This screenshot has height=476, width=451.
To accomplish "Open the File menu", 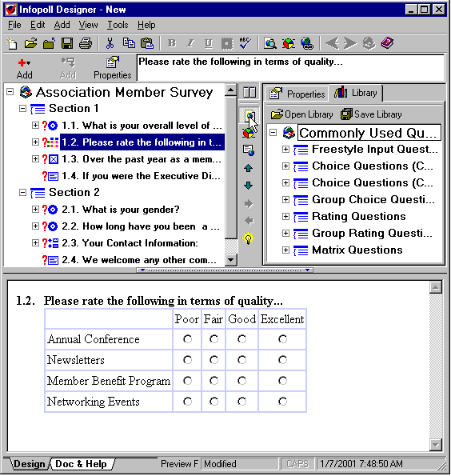I will [x=14, y=25].
